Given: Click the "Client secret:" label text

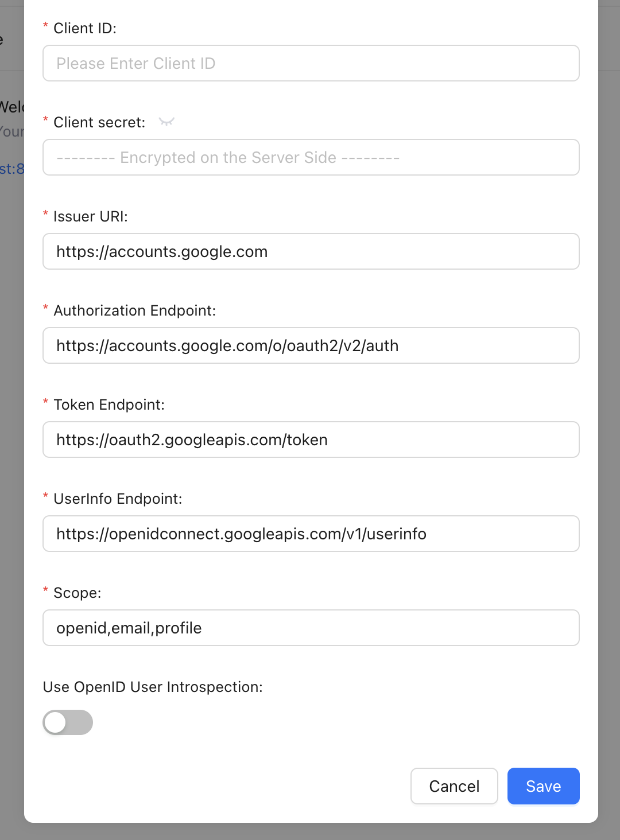Looking at the screenshot, I should click(99, 122).
